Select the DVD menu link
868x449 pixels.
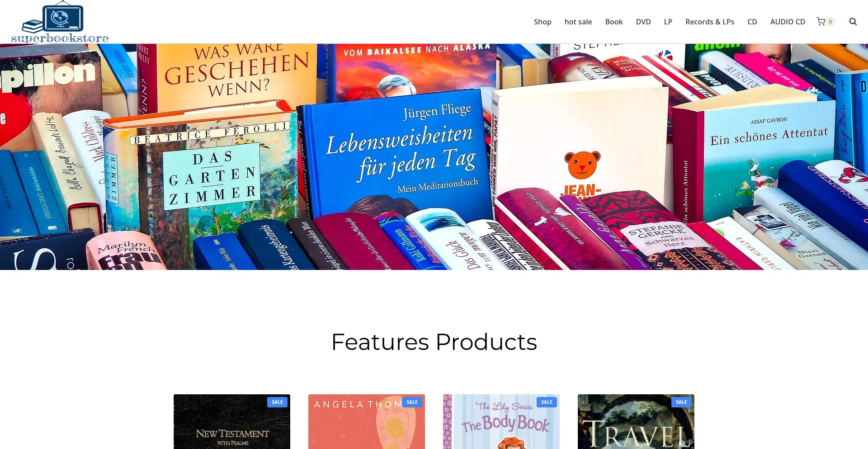[643, 22]
